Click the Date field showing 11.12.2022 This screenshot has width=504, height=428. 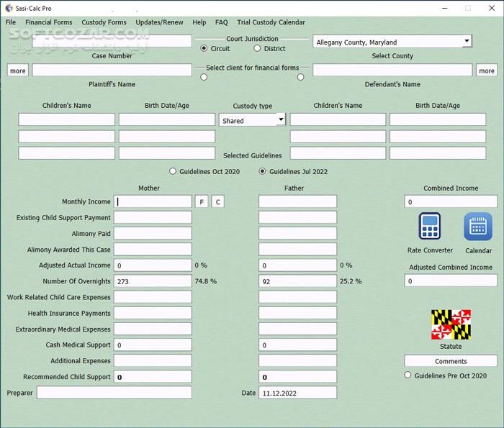[x=297, y=392]
